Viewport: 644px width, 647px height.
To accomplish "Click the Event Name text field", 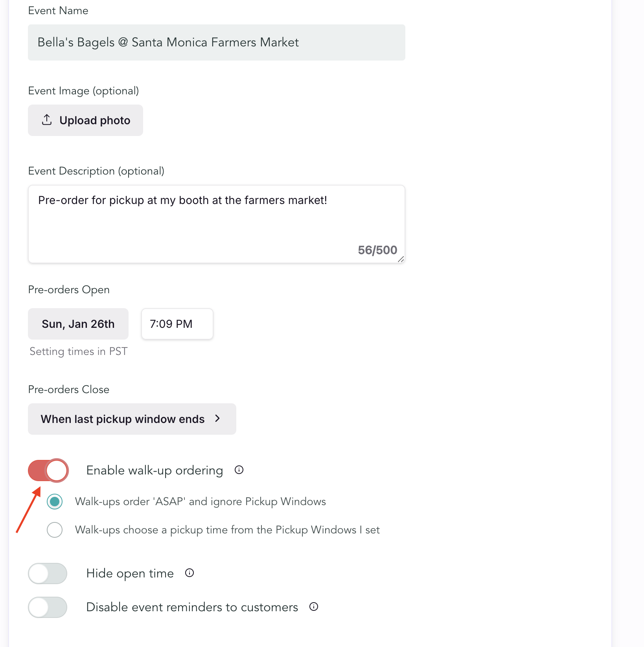I will 216,42.
